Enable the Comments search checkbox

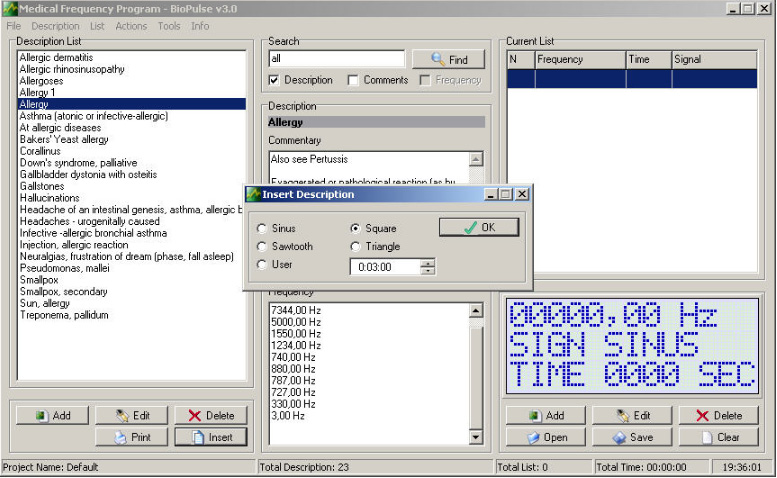tap(354, 80)
